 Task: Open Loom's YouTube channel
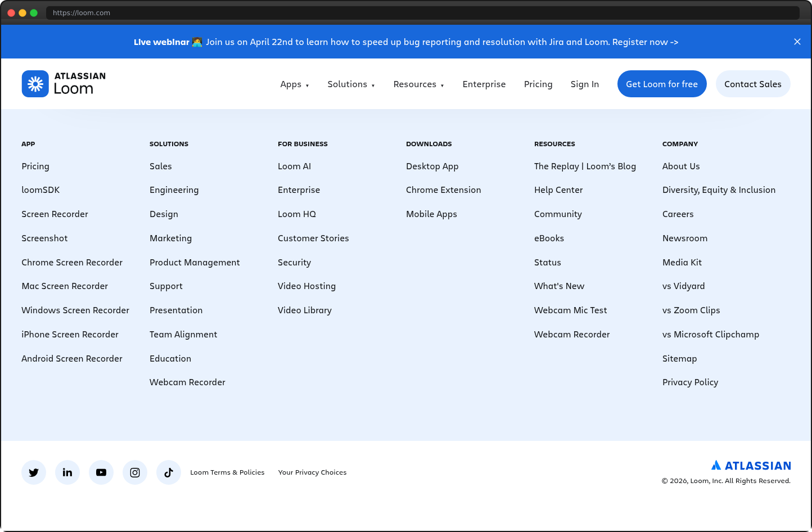coord(101,472)
